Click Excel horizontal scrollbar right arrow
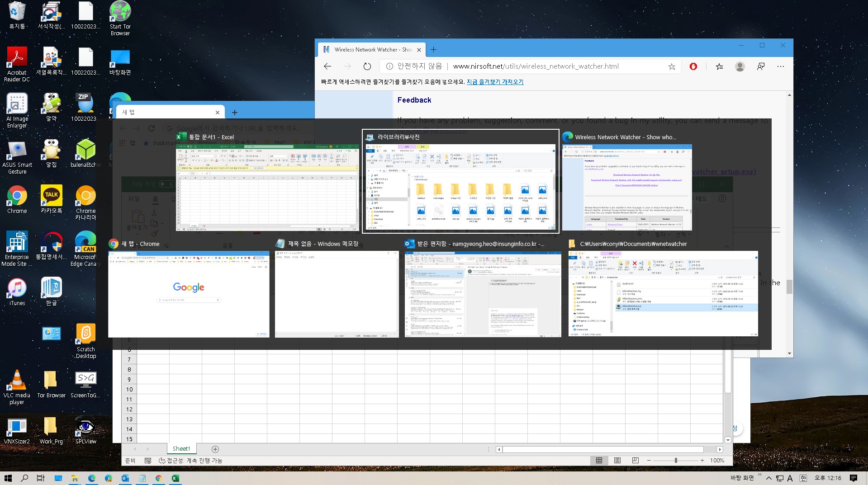The image size is (868, 485). point(720,449)
